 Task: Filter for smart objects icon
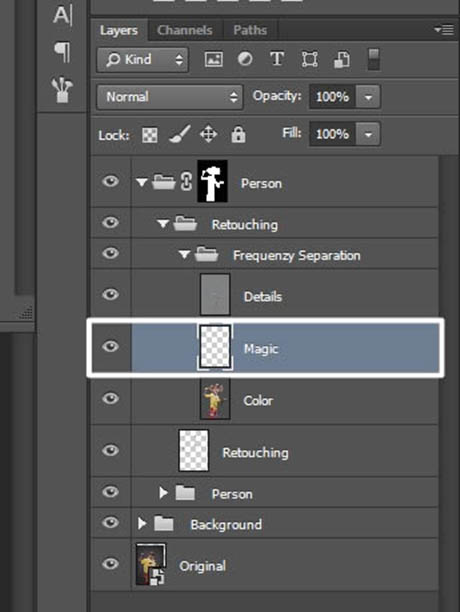(x=342, y=60)
